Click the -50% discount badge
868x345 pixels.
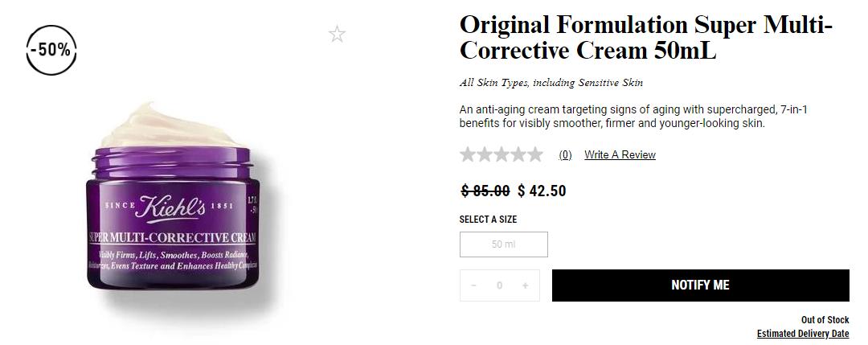click(x=51, y=50)
